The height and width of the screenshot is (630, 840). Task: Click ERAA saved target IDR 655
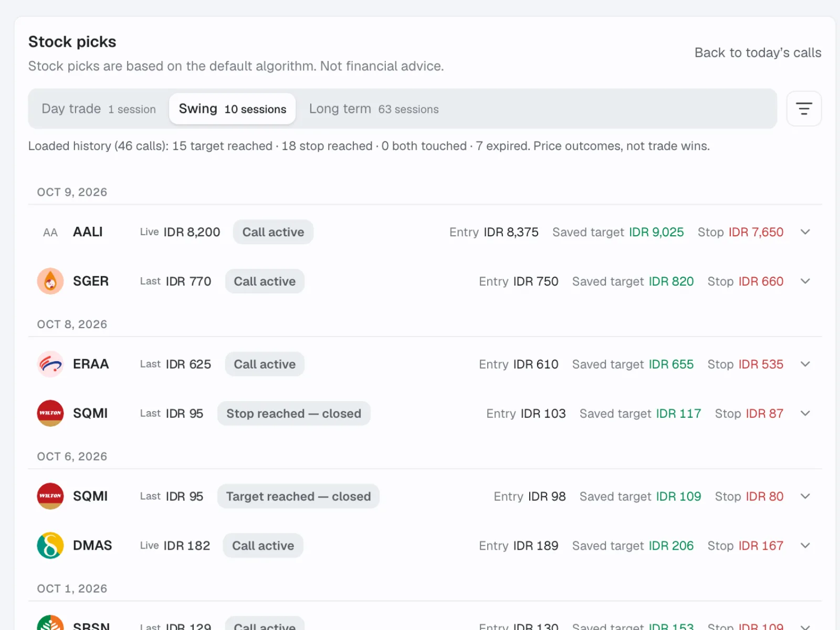(671, 364)
